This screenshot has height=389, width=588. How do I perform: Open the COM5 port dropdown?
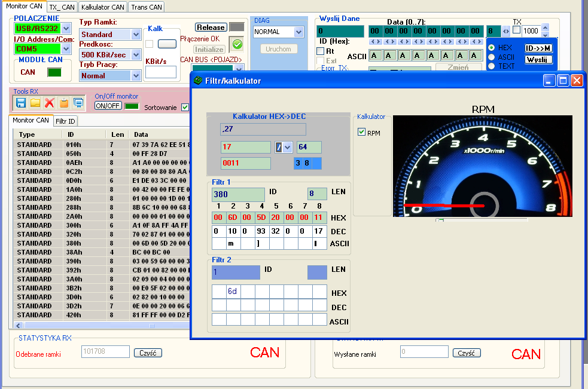(x=66, y=49)
